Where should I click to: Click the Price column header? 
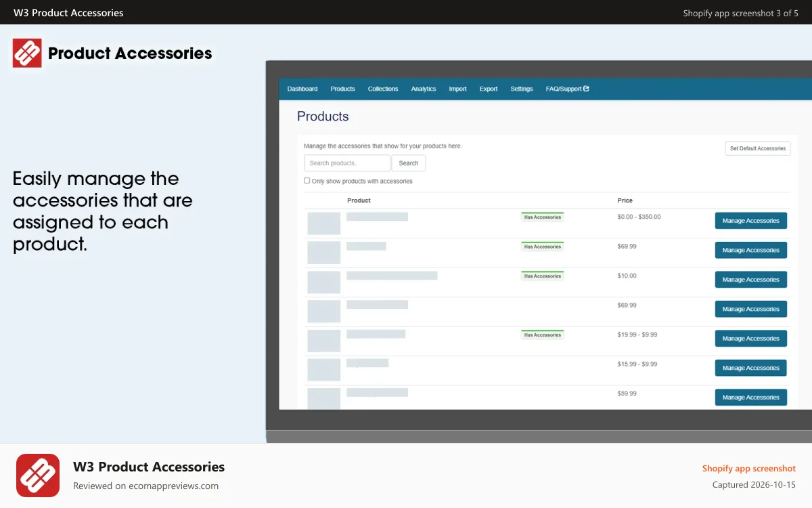click(x=625, y=200)
